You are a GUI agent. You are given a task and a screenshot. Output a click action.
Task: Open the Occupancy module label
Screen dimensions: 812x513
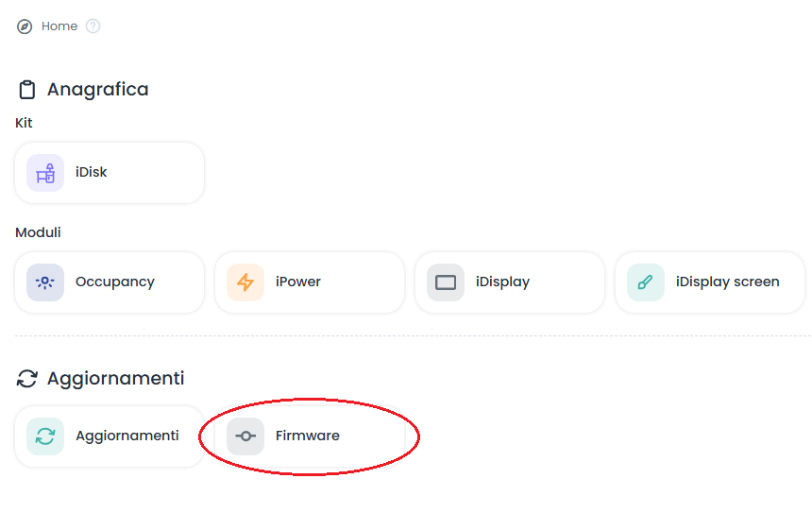[115, 282]
